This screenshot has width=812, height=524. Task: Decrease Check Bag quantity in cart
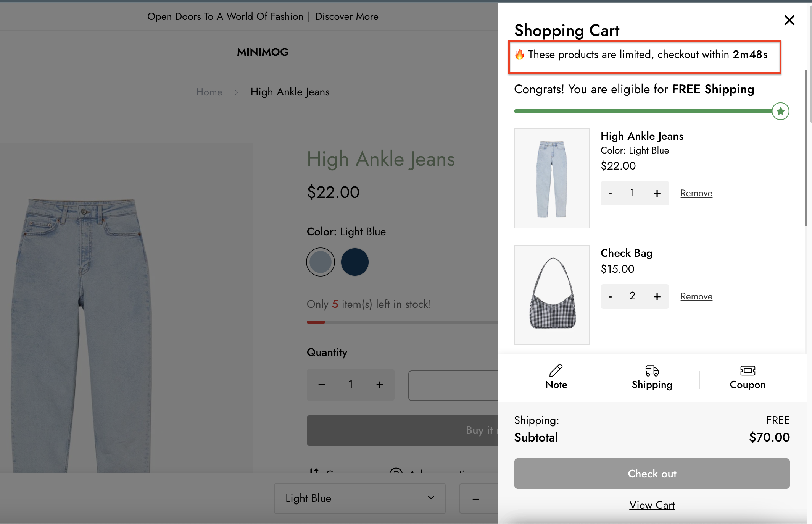(610, 297)
